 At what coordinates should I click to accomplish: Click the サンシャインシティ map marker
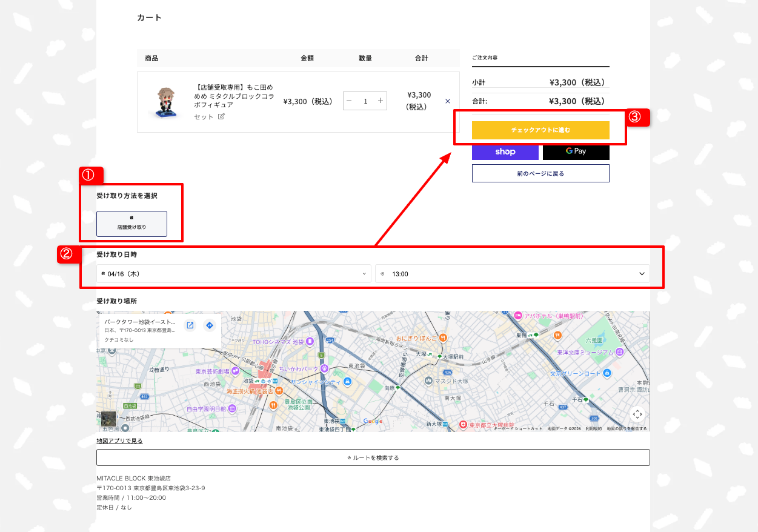[x=347, y=382]
